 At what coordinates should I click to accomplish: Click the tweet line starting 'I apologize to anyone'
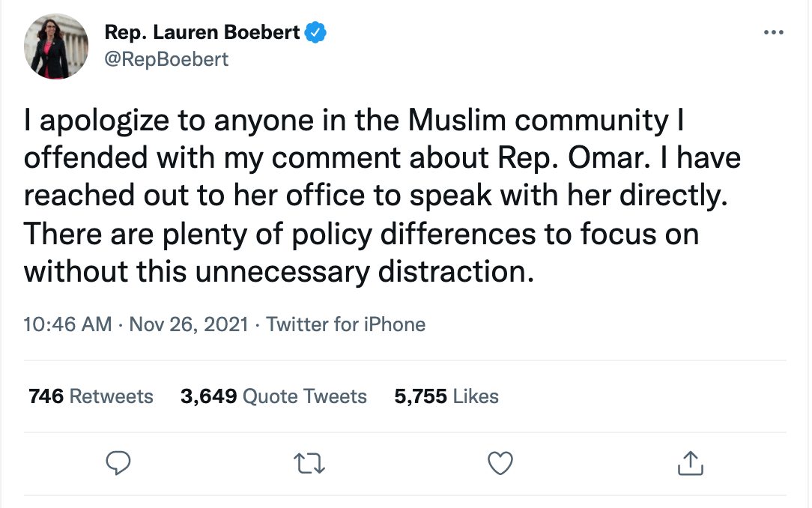pos(354,121)
